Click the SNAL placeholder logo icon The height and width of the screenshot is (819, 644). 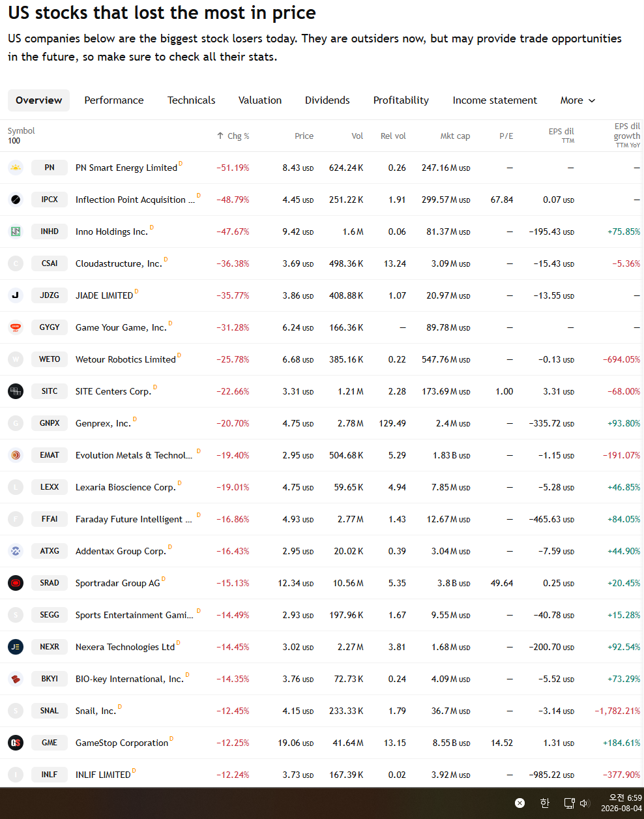pos(16,711)
